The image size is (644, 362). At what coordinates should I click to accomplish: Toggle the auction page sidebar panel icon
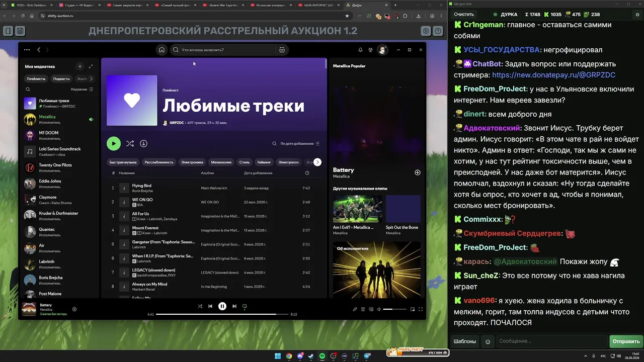coord(8,31)
